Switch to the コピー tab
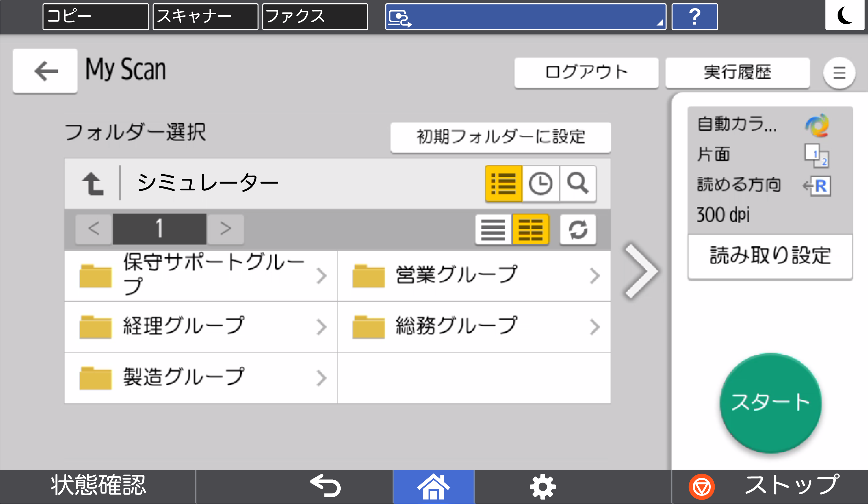868x504 pixels. pos(95,16)
